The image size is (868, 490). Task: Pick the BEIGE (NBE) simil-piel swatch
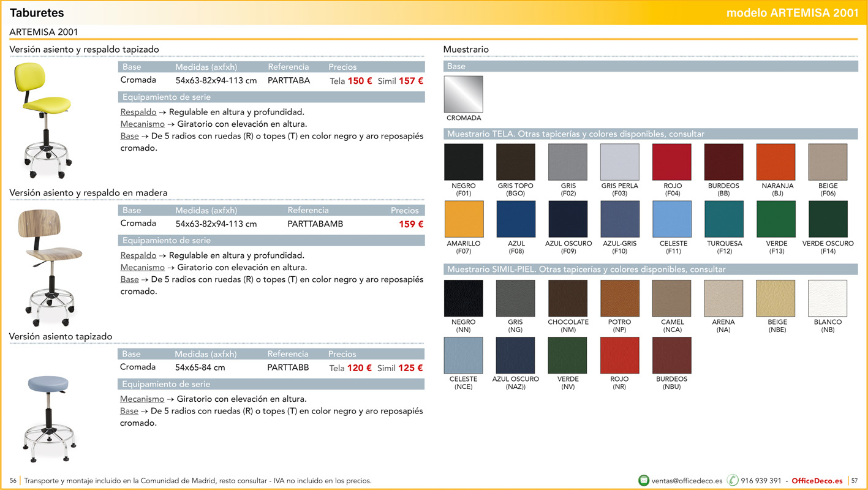point(776,298)
